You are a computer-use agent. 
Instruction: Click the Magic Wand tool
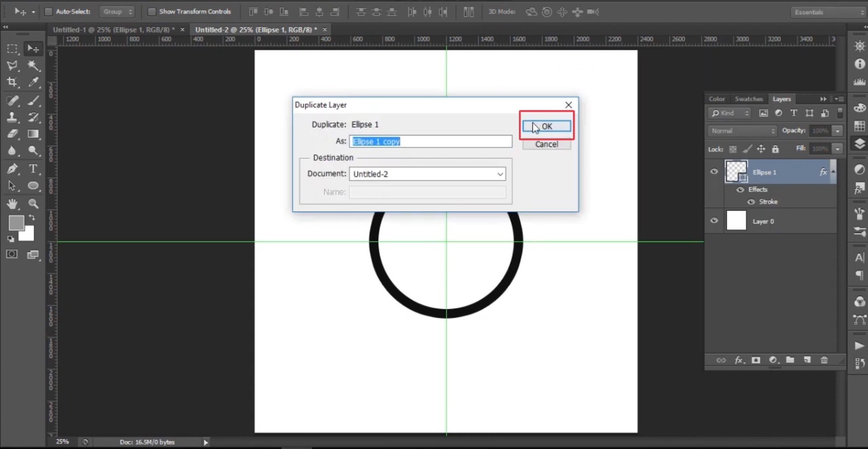pyautogui.click(x=33, y=65)
